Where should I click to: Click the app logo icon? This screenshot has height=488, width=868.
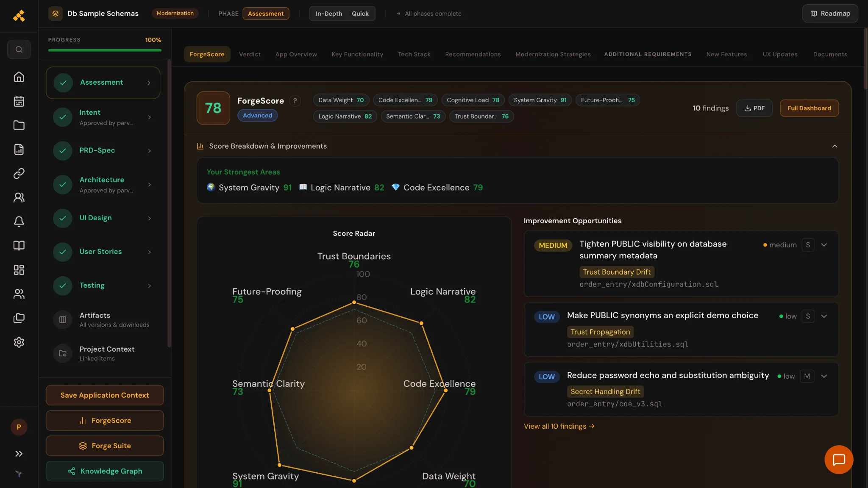(x=19, y=16)
